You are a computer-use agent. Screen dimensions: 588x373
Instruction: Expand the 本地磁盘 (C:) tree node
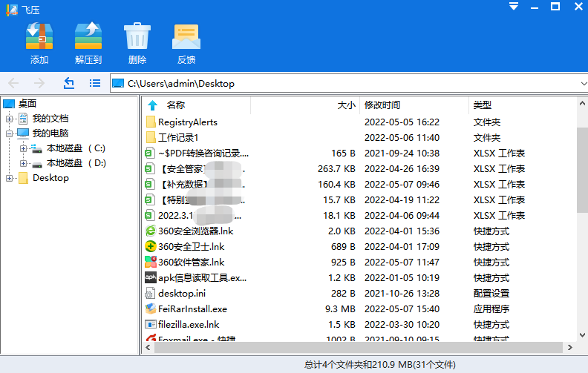[x=23, y=148]
